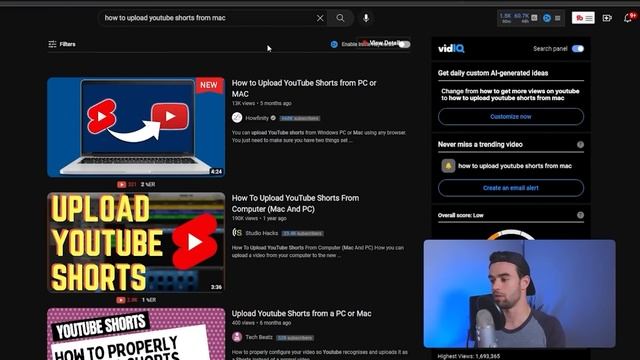Image resolution: width=640 pixels, height=360 pixels.
Task: Click the vidIQ stats bar chart icon
Action: (534, 18)
